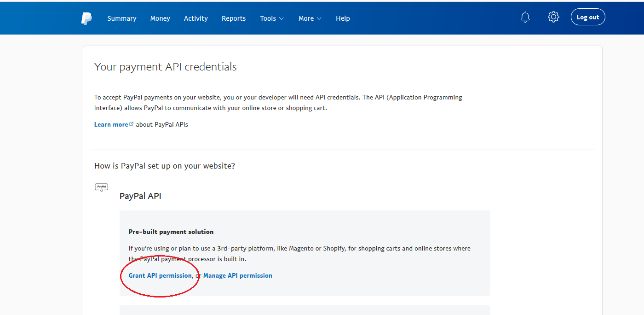
Task: Open the settings gear icon
Action: (553, 17)
